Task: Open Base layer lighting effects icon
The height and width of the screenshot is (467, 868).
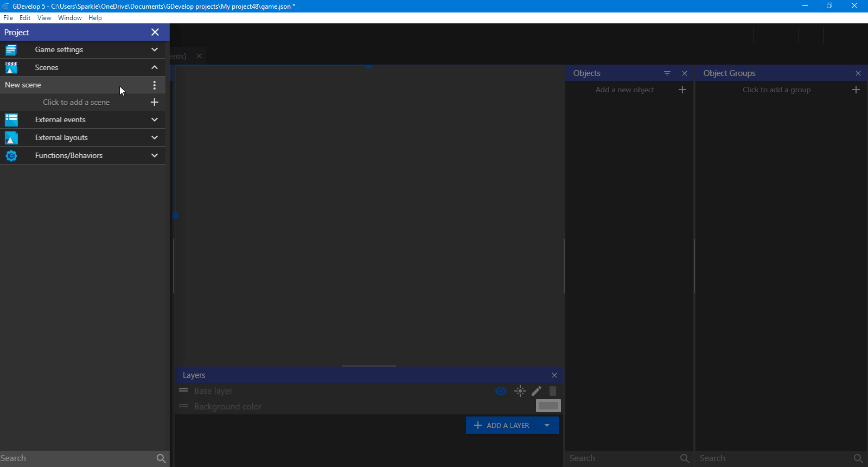Action: click(520, 391)
